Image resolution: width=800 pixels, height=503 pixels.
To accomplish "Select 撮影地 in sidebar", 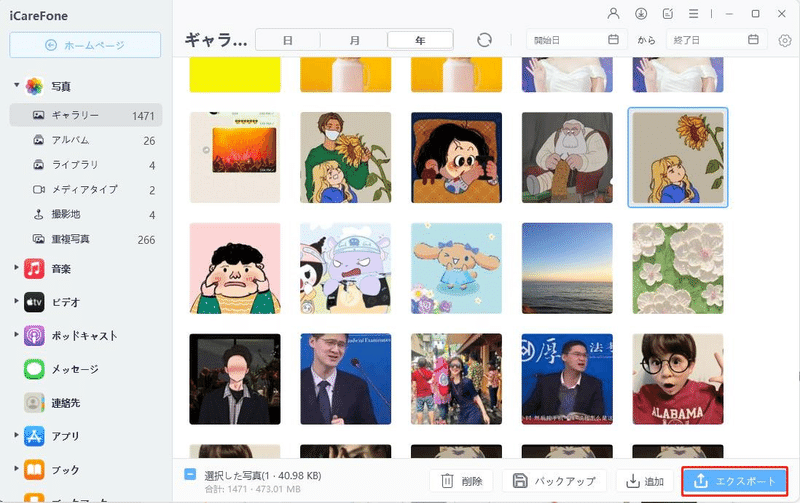I will 86,214.
